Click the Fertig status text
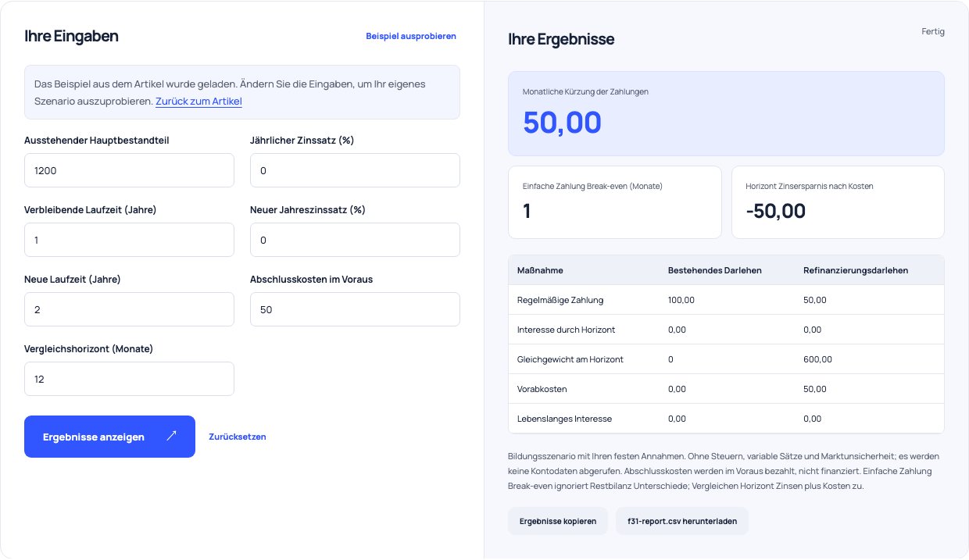The width and height of the screenshot is (969, 560). [x=933, y=32]
